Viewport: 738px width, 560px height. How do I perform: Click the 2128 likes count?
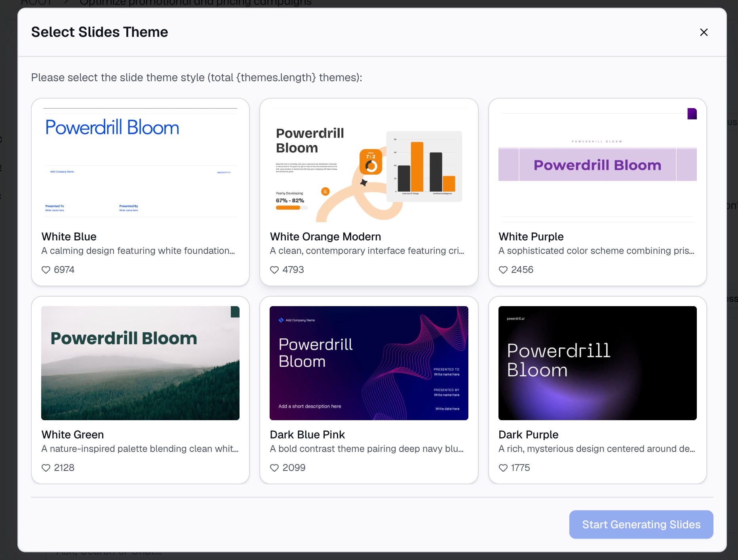[x=64, y=468]
